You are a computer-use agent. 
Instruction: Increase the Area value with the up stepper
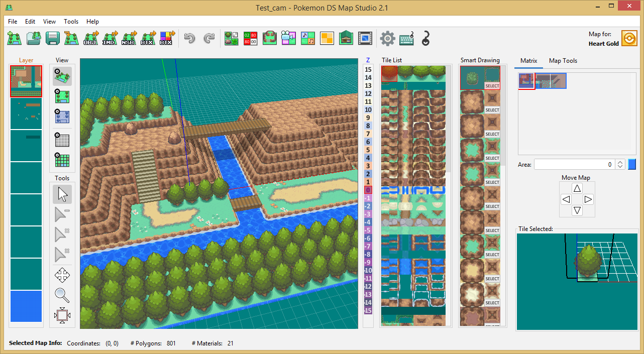point(620,162)
